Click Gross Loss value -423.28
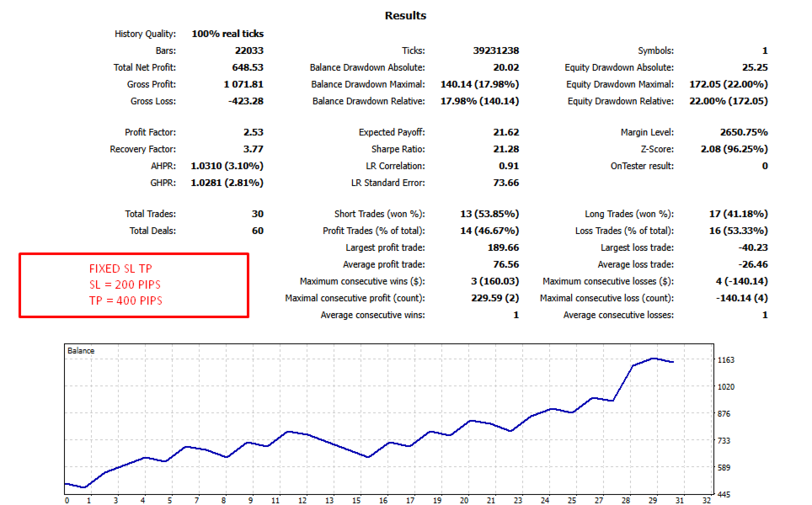 click(x=246, y=101)
